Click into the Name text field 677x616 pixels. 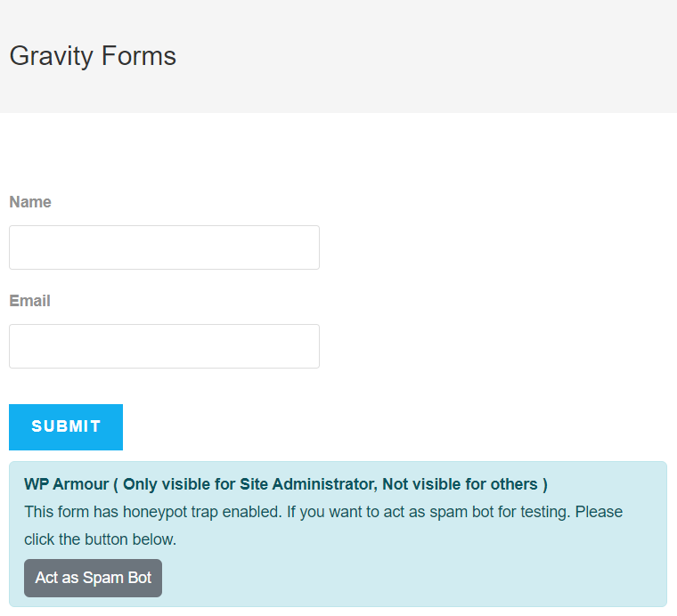click(164, 247)
